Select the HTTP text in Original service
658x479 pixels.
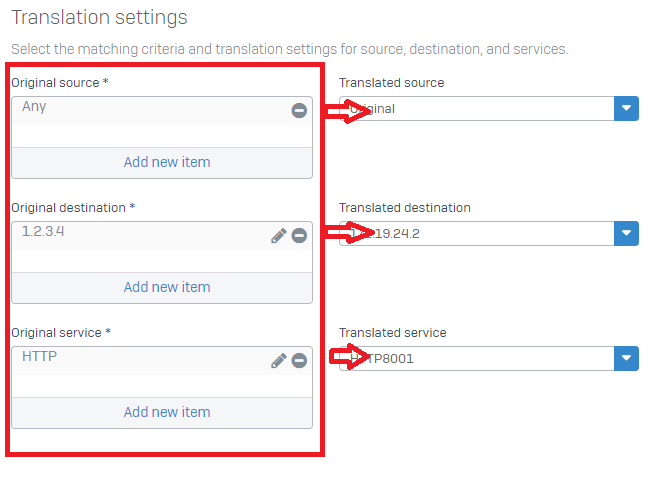(x=39, y=356)
